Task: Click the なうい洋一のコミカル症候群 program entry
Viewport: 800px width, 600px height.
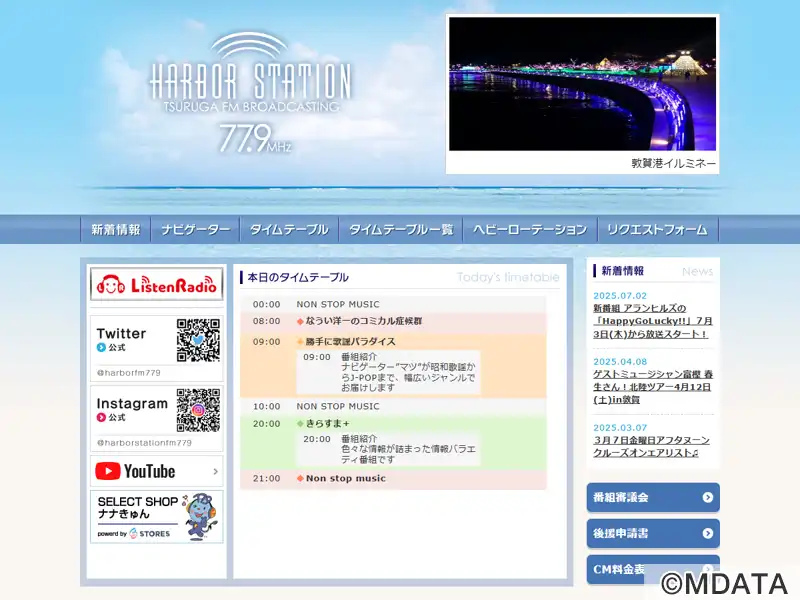Action: pyautogui.click(x=364, y=321)
